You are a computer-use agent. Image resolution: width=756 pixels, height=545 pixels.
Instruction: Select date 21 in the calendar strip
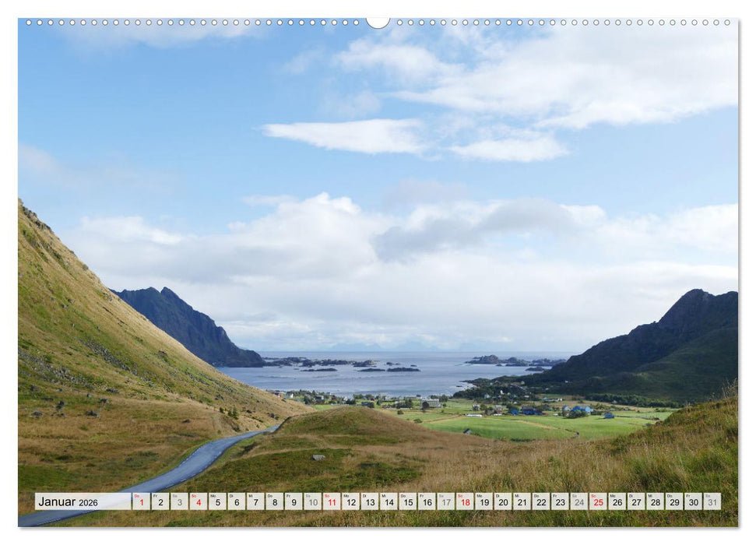[x=521, y=501]
